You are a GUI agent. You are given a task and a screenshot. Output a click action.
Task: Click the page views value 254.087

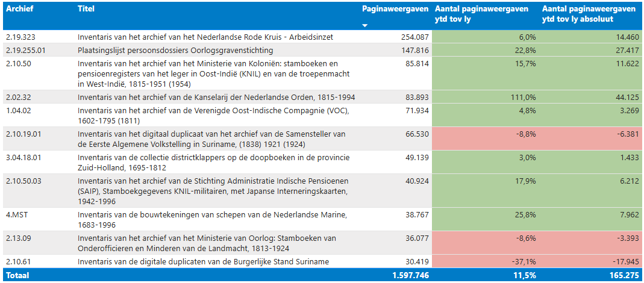[x=414, y=37]
